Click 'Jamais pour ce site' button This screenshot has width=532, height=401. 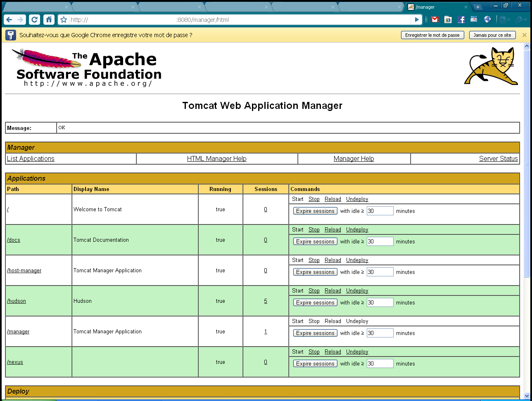(492, 35)
